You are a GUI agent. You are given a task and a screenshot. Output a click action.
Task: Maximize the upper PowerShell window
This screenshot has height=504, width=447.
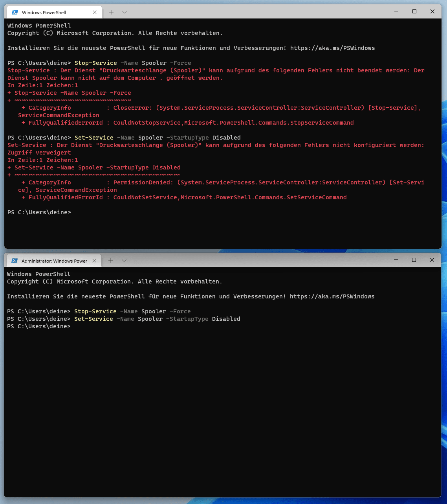(414, 11)
